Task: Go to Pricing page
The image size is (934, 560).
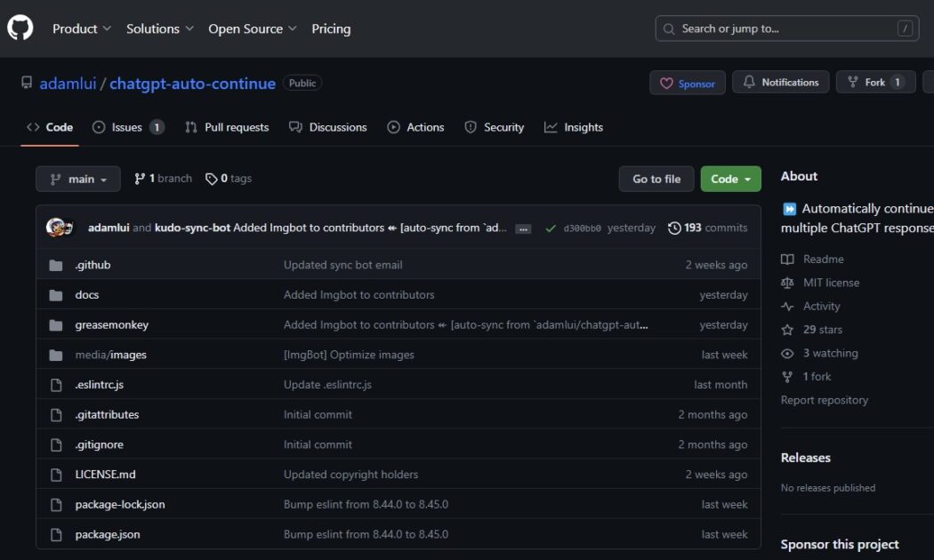Action: pyautogui.click(x=331, y=28)
